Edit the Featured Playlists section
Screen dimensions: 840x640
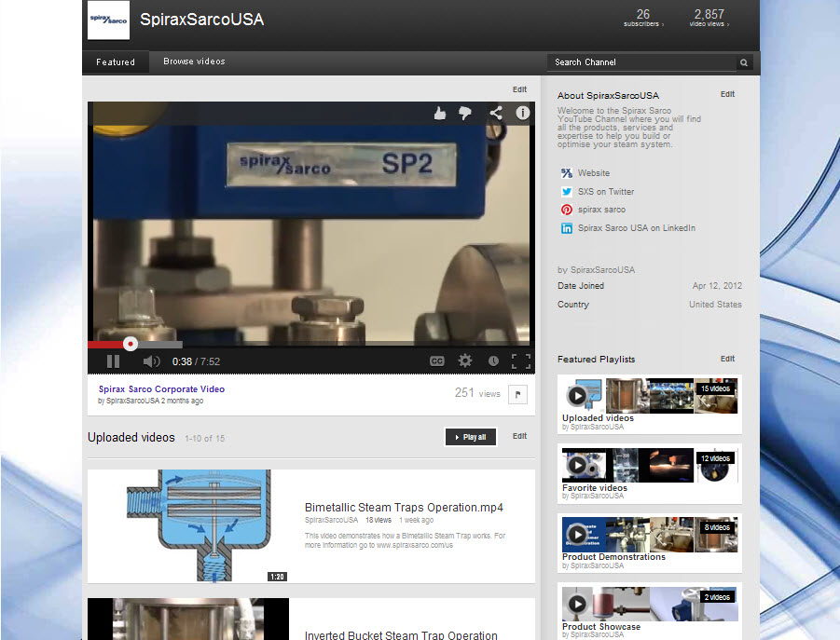click(727, 359)
